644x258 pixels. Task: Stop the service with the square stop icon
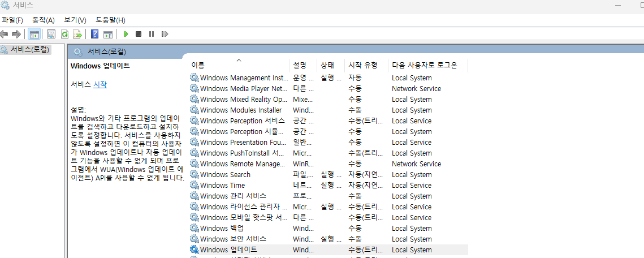point(139,34)
